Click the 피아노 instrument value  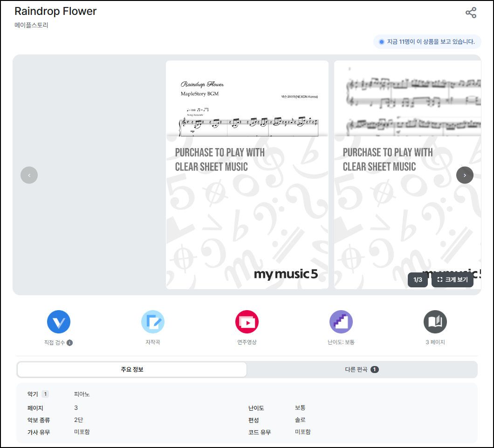point(82,394)
